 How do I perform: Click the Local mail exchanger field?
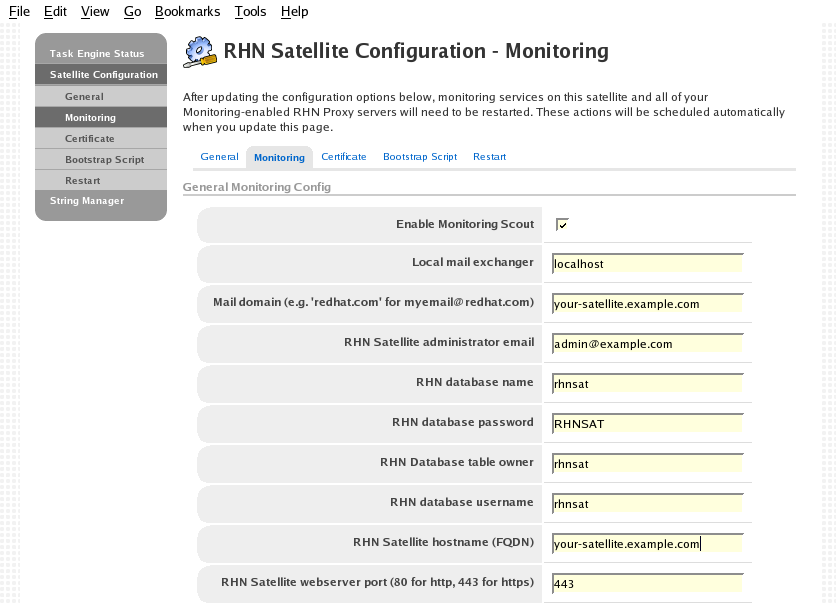646,264
